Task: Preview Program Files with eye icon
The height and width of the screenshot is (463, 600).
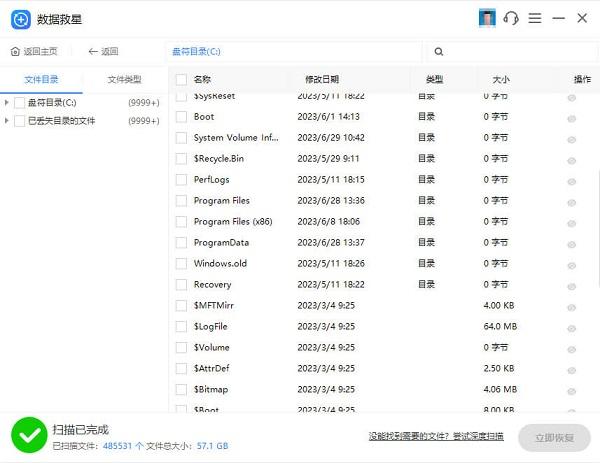Action: (x=572, y=203)
